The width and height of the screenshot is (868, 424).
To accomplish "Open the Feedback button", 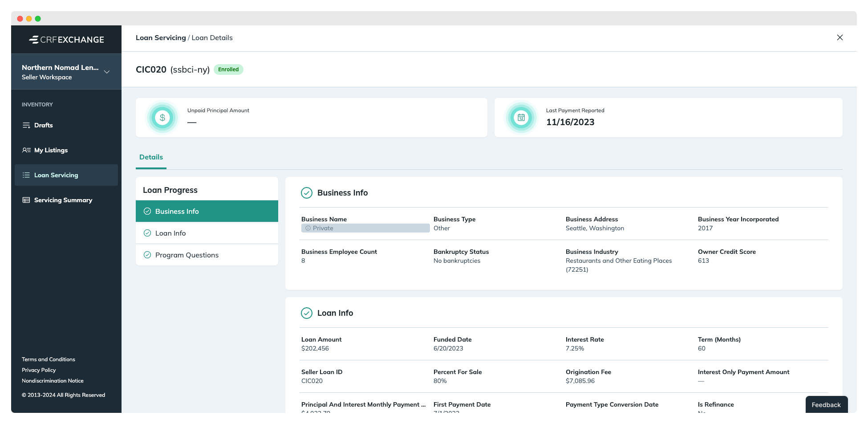I will (x=826, y=404).
